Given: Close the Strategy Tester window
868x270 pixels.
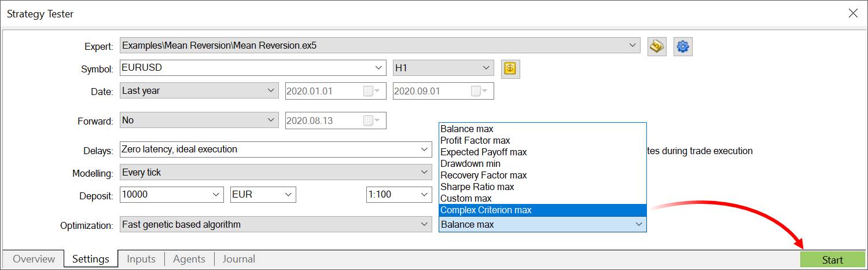Looking at the screenshot, I should point(853,13).
